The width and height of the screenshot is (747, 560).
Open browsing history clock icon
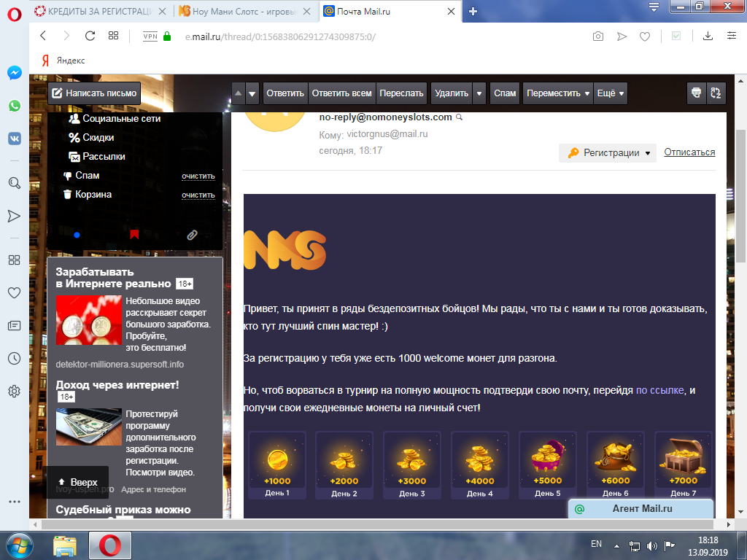pos(15,359)
